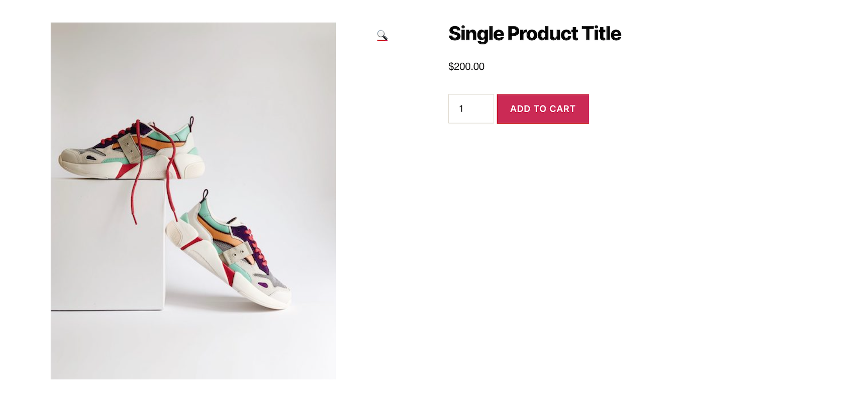868x402 pixels.
Task: Click the magnifier zoom icon
Action: 382,35
